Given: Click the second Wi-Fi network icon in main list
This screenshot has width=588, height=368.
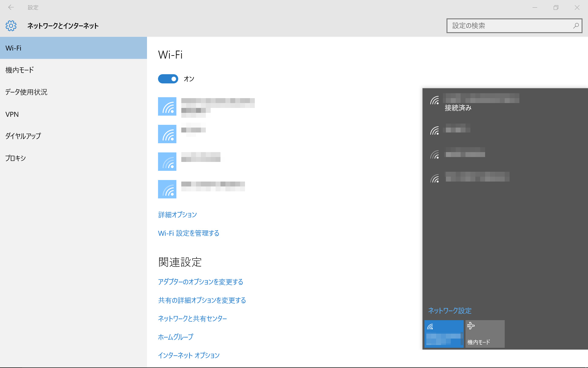Looking at the screenshot, I should point(167,134).
